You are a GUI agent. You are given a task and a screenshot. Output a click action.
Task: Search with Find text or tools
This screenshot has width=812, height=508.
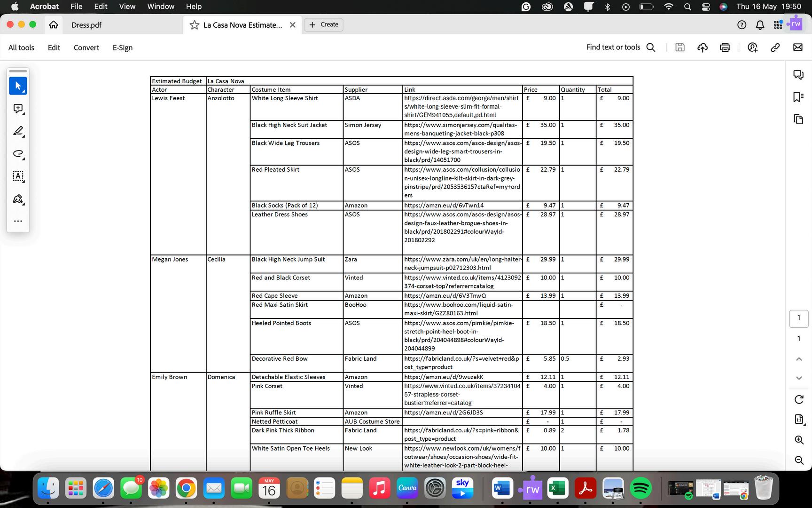621,47
